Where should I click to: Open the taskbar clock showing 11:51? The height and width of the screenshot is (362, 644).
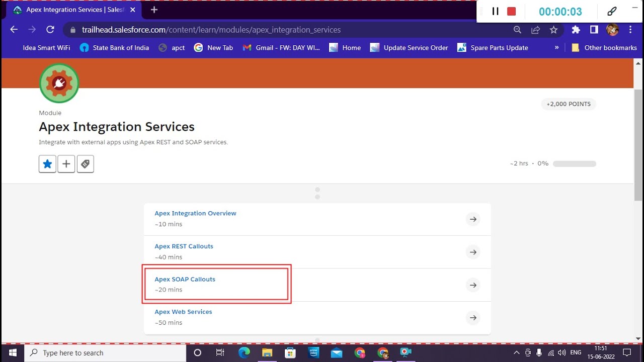click(x=601, y=353)
